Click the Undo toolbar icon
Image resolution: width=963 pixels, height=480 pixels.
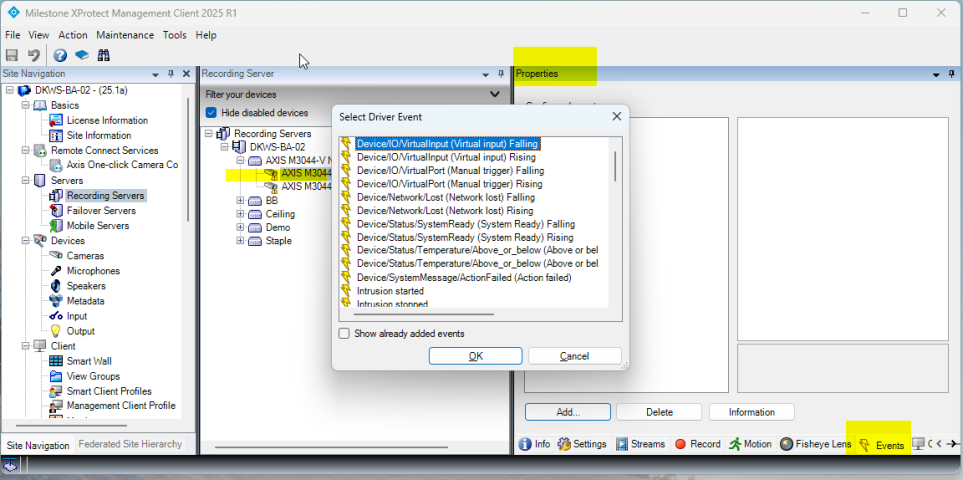click(33, 55)
